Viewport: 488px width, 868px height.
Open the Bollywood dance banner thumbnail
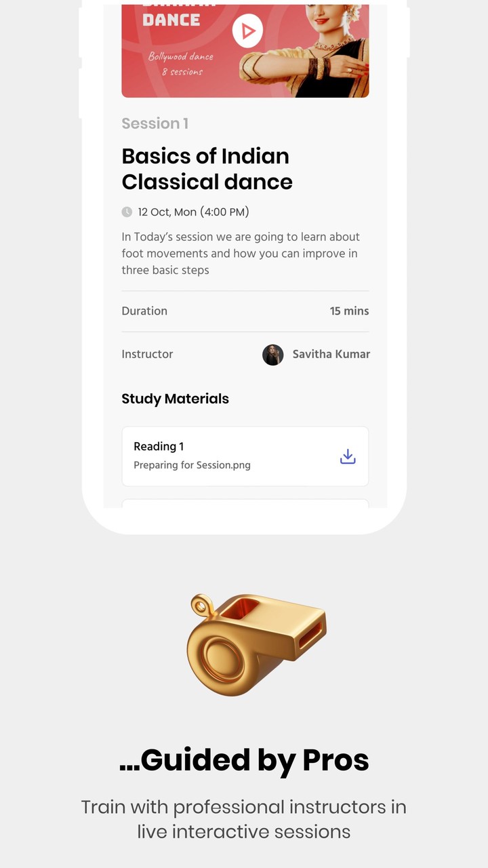(x=245, y=51)
